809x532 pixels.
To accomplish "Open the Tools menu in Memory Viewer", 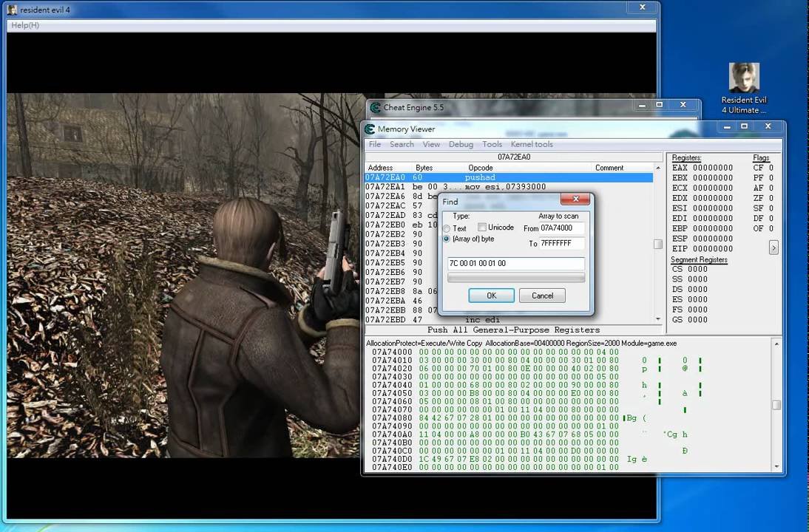I will click(492, 144).
